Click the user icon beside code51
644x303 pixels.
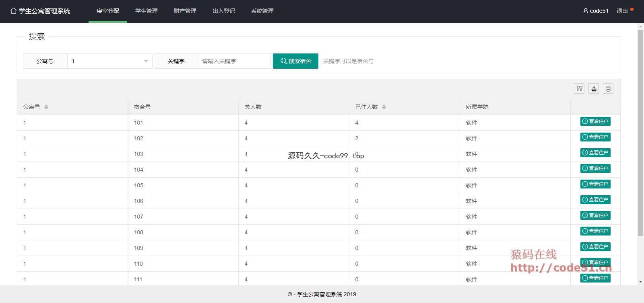click(x=586, y=11)
